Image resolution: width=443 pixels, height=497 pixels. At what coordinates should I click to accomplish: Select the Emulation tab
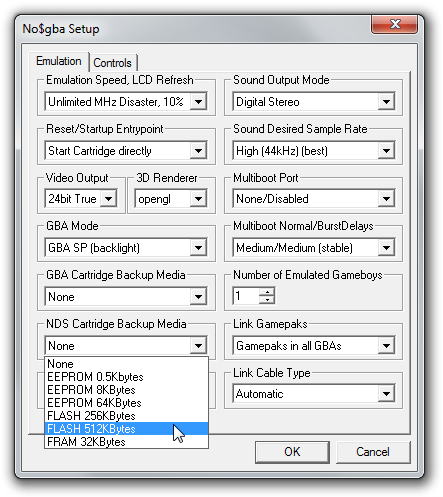click(x=59, y=61)
